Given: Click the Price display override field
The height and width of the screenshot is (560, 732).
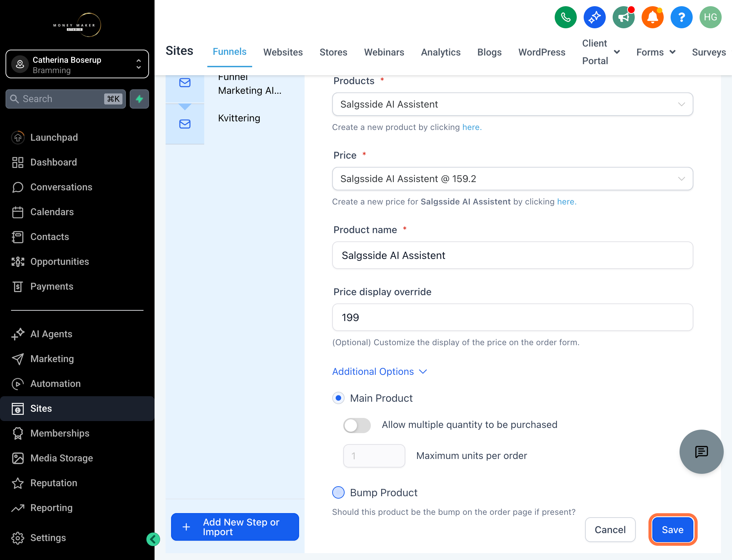Looking at the screenshot, I should coord(512,317).
